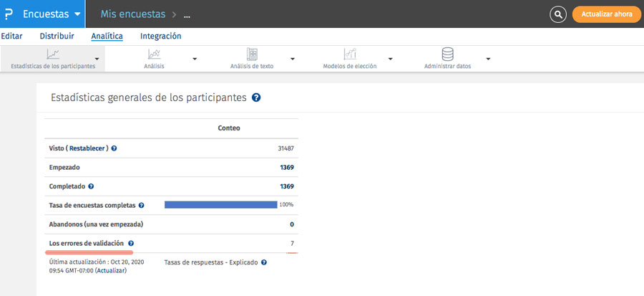Select the Estadísticas de los participantes chart icon

[53, 54]
